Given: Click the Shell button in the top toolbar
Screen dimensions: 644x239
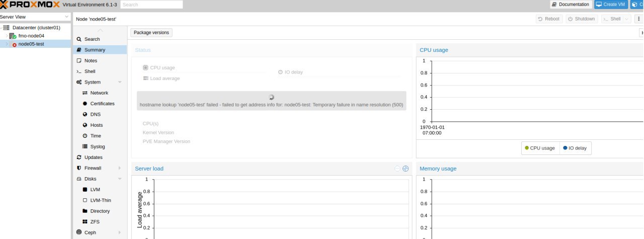Looking at the screenshot, I should click(x=612, y=19).
